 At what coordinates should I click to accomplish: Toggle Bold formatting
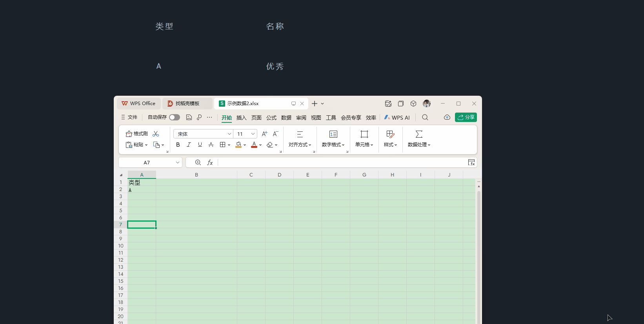(x=178, y=145)
